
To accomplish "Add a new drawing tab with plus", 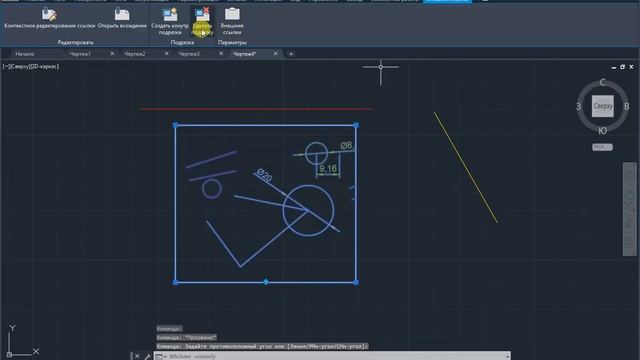I will pyautogui.click(x=291, y=54).
